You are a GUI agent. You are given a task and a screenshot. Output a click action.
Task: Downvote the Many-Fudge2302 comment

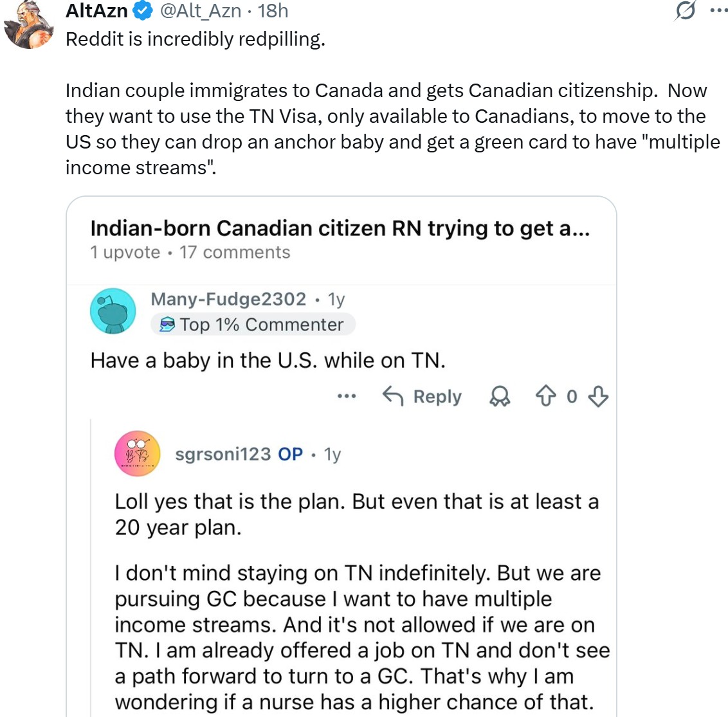click(598, 397)
